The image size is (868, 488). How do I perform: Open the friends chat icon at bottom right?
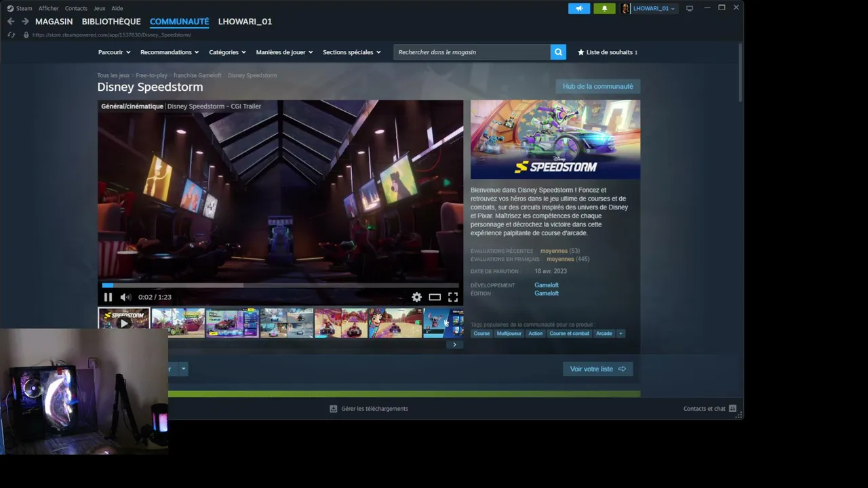pos(732,409)
